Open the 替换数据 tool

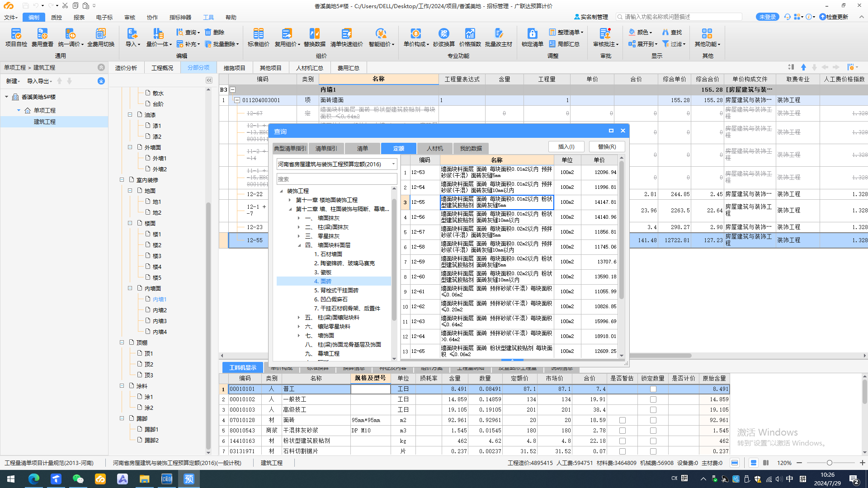[x=315, y=37]
